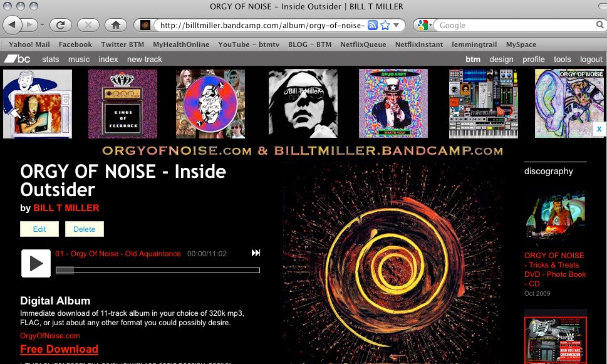The height and width of the screenshot is (364, 607).
Task: Click the Bill T Miller face thumbnail
Action: point(303,104)
